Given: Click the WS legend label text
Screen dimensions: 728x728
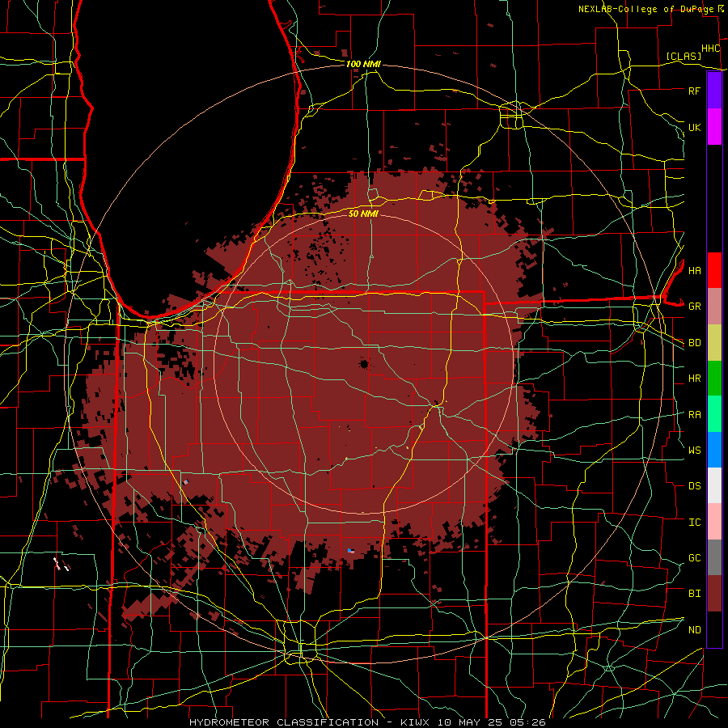Looking at the screenshot, I should 694,450.
